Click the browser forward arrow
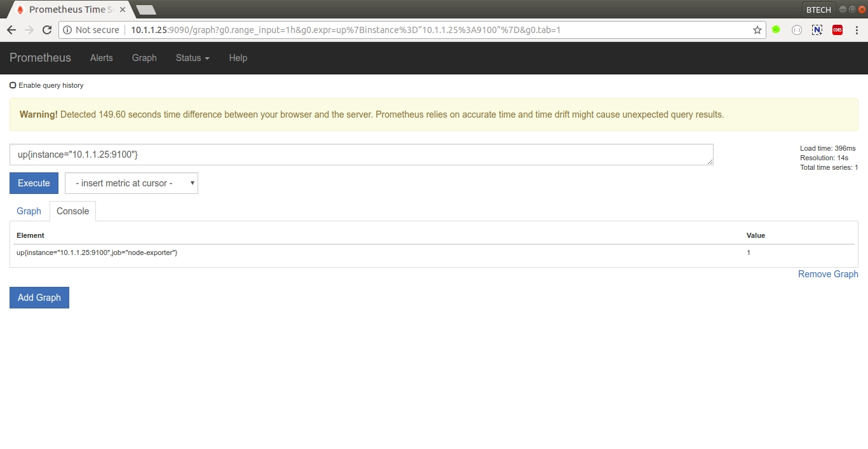The width and height of the screenshot is (868, 449). pyautogui.click(x=29, y=30)
